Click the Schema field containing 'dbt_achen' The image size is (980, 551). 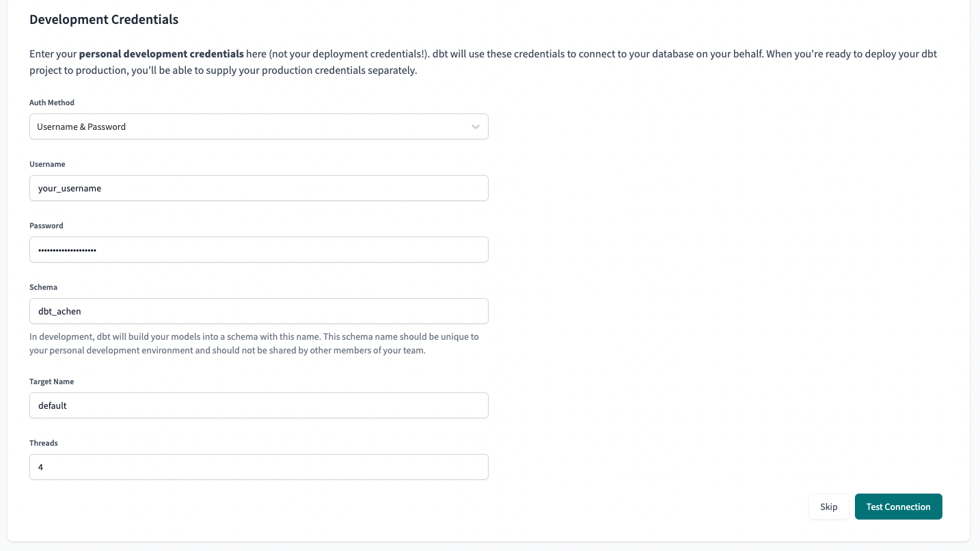click(258, 311)
